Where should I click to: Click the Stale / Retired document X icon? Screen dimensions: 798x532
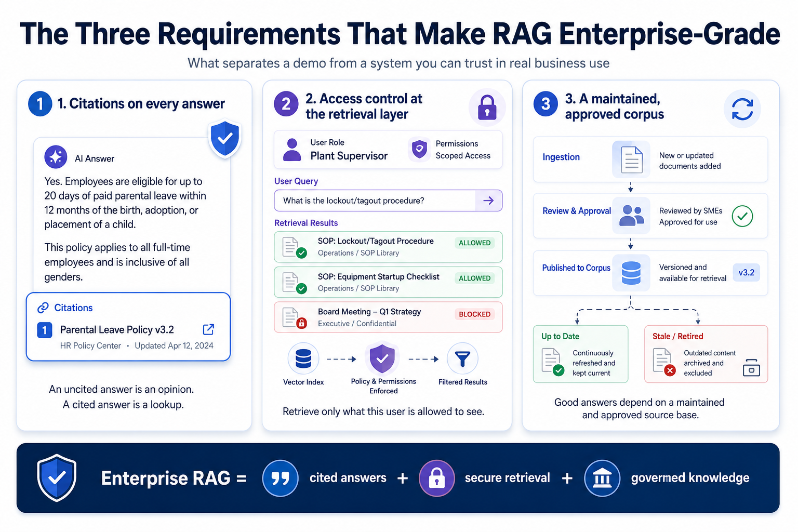[x=664, y=362]
